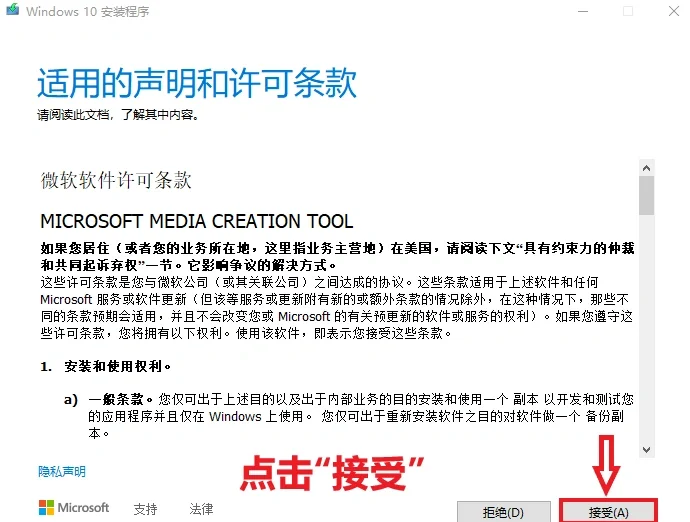The height and width of the screenshot is (522, 690).
Task: Decline the license terms with 拒绝(D)
Action: [503, 512]
